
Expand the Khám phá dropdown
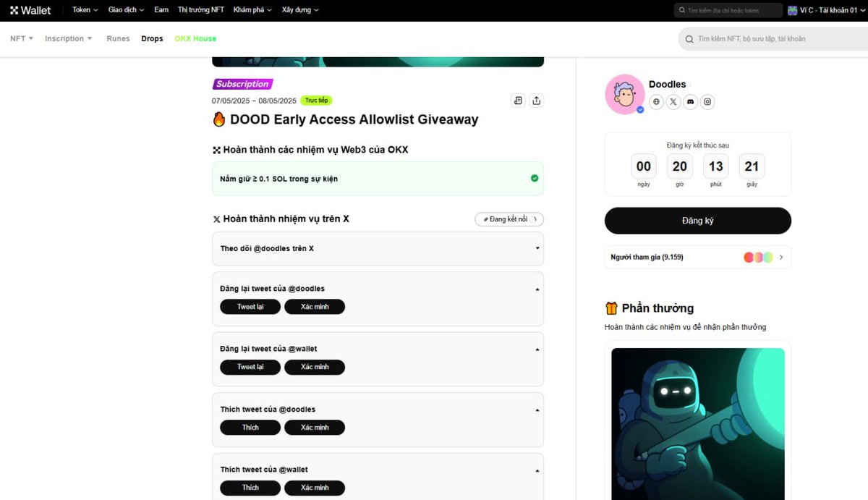click(x=252, y=10)
